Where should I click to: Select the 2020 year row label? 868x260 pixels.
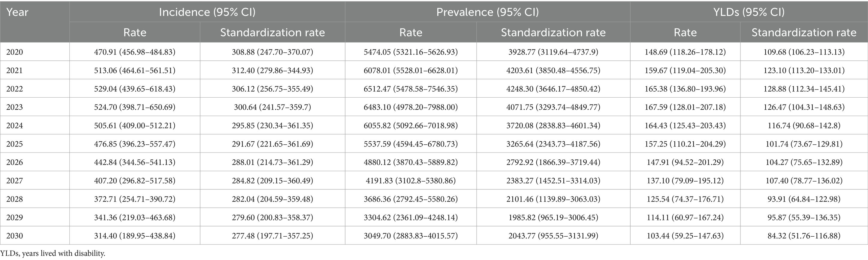(14, 52)
